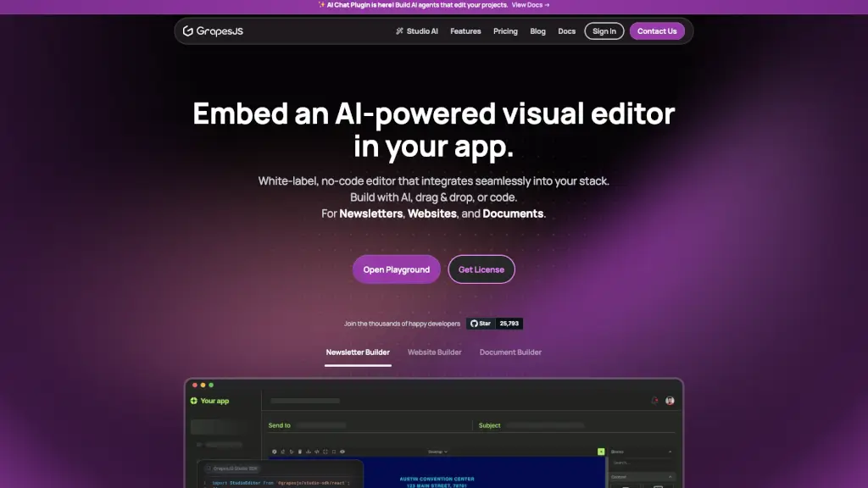Click the GitHub Star button
This screenshot has height=488, width=868.
[481, 324]
